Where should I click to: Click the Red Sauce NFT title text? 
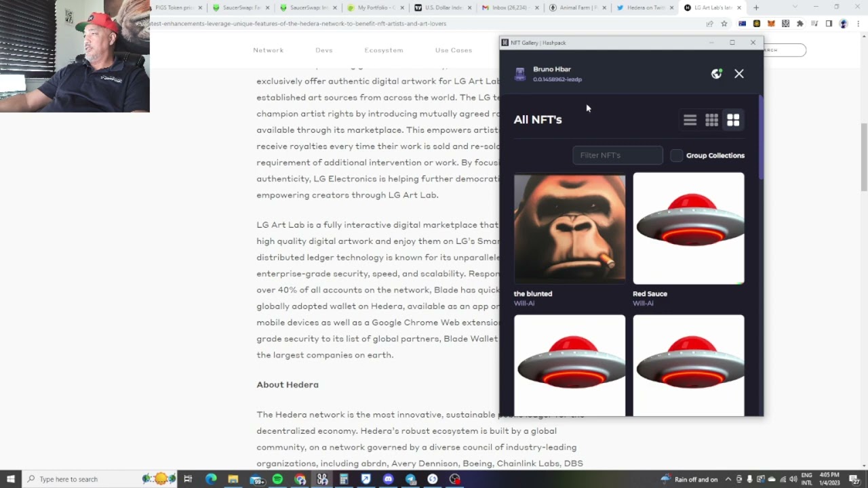650,293
